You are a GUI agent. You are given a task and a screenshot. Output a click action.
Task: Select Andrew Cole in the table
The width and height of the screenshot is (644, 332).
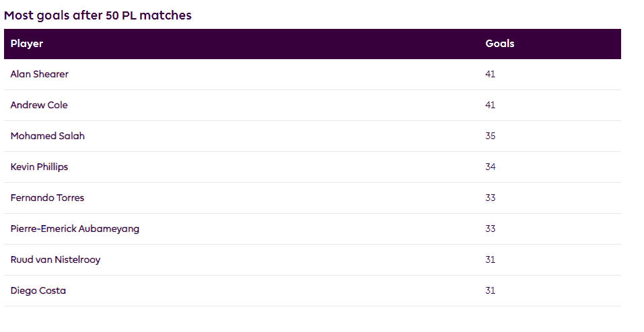click(x=39, y=105)
